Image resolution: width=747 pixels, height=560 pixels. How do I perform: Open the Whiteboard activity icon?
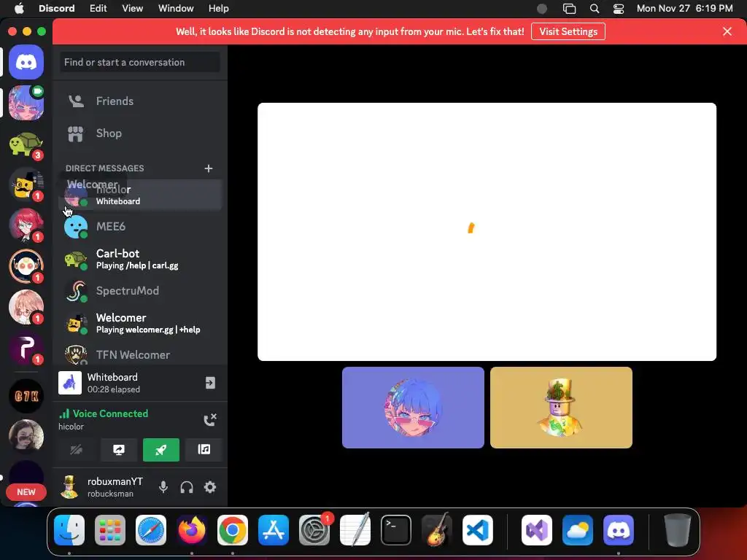[x=70, y=383]
